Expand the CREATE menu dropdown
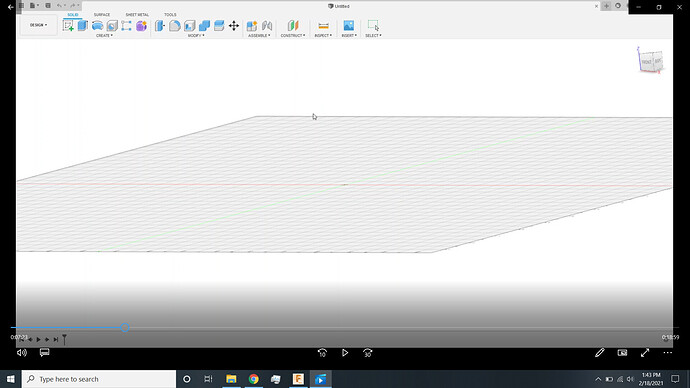Image resolution: width=690 pixels, height=388 pixels. (104, 36)
